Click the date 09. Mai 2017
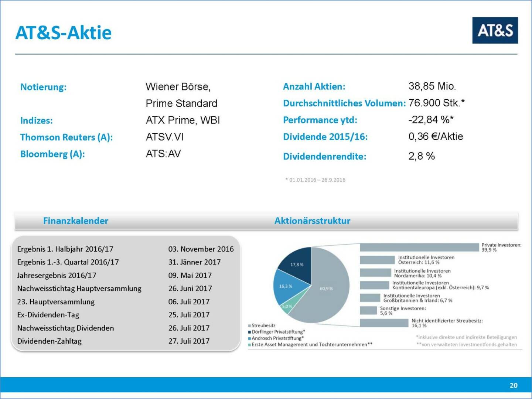532x399 pixels. coord(190,276)
